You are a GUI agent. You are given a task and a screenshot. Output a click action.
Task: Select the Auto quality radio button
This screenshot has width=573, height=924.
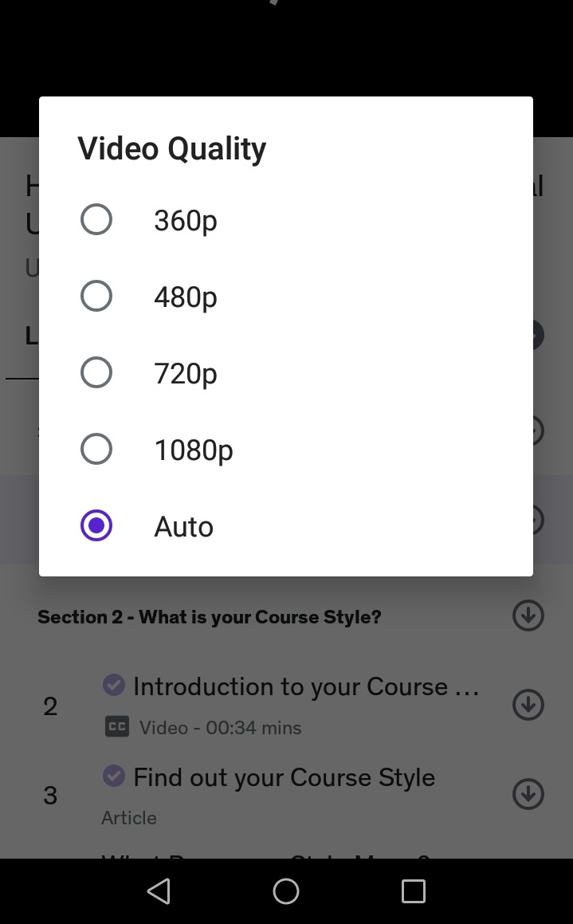(x=96, y=525)
